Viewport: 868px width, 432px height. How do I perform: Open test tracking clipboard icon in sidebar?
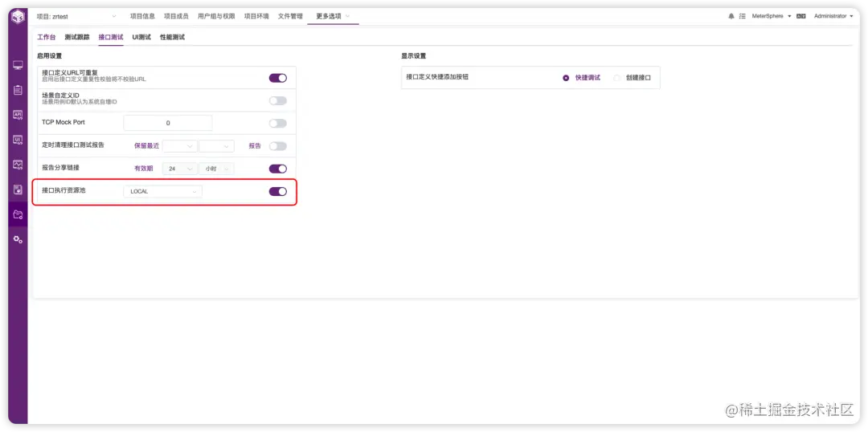(x=18, y=90)
